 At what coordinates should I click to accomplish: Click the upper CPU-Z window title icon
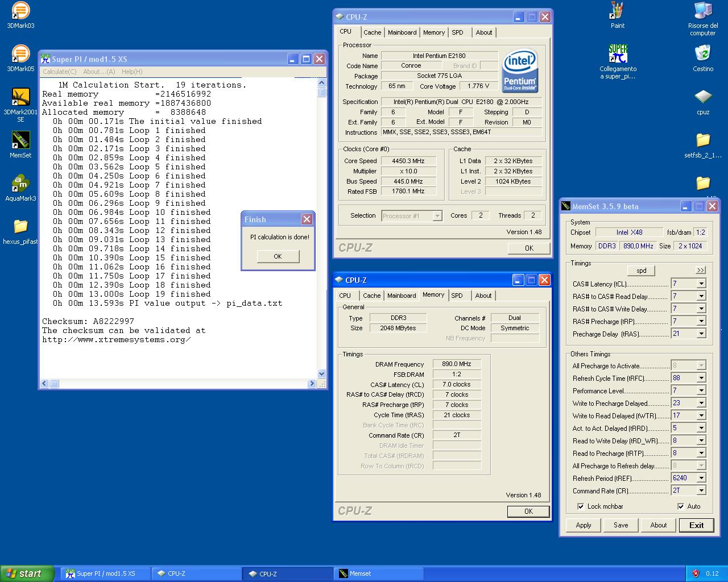tap(340, 17)
